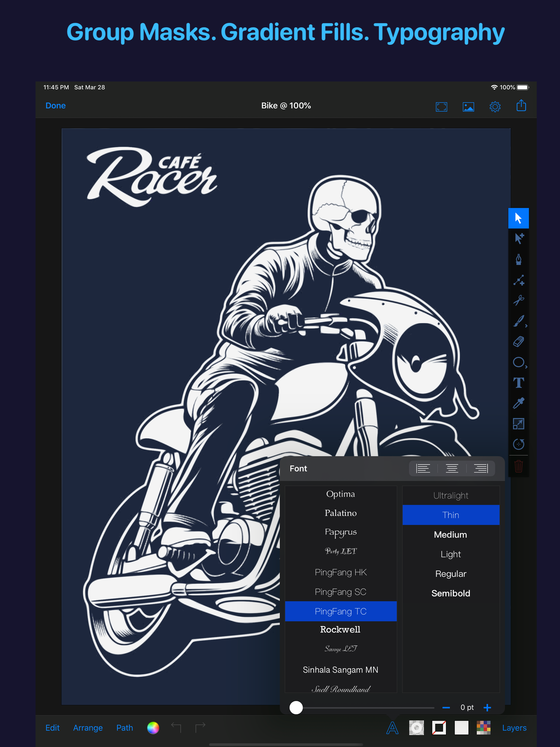Image resolution: width=560 pixels, height=747 pixels.
Task: Select the Brush tool
Action: click(x=519, y=321)
